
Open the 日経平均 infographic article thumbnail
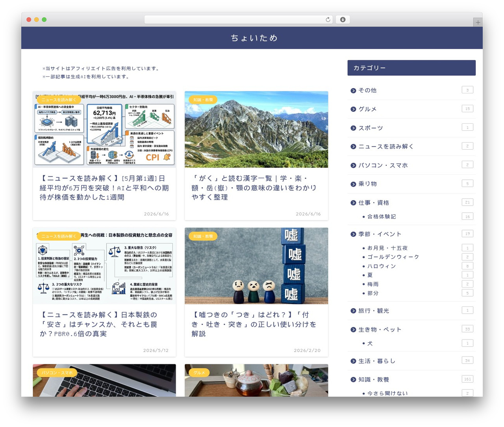click(x=104, y=130)
